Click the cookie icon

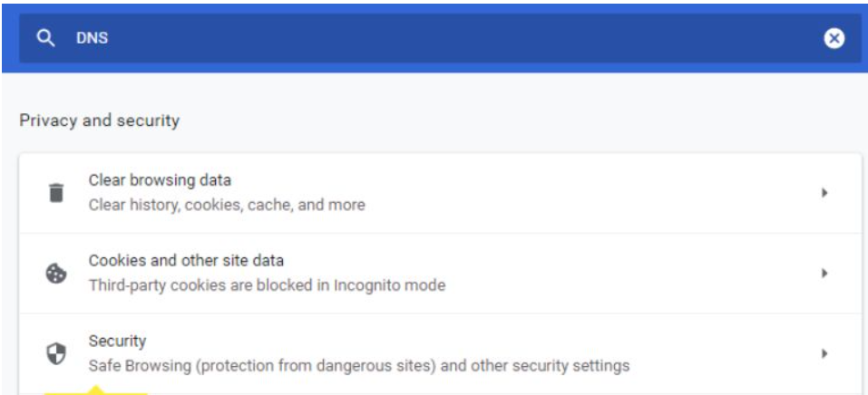[x=56, y=273]
